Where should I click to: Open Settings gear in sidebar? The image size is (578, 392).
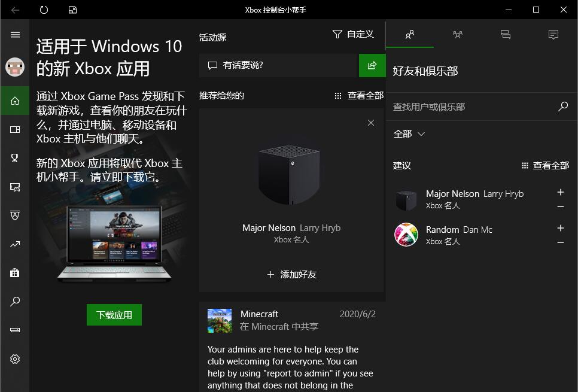15,359
